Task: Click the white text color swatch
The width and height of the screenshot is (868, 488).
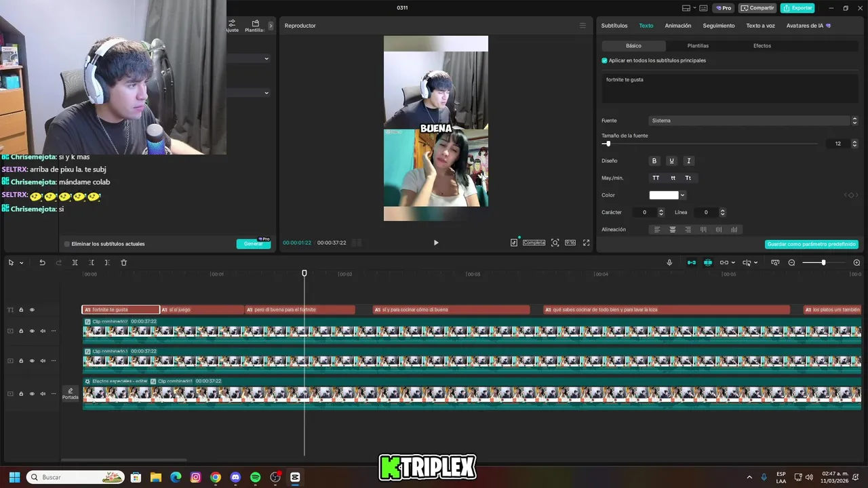Action: pyautogui.click(x=664, y=195)
